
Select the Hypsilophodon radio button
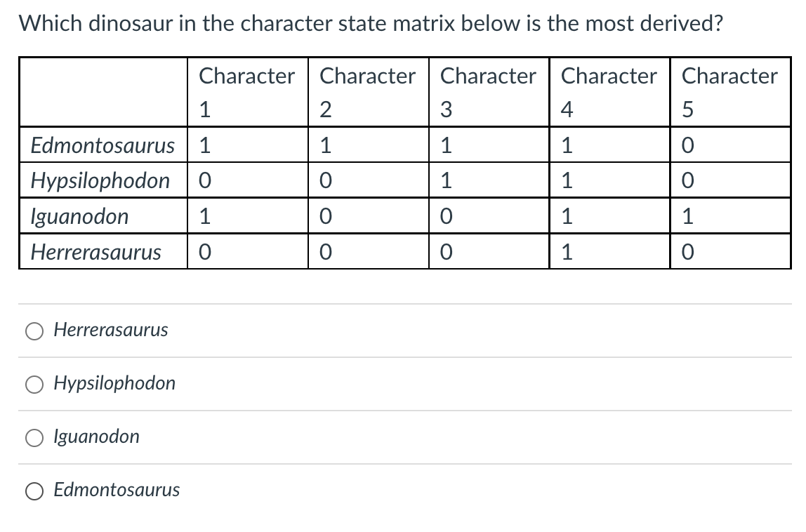click(x=34, y=384)
